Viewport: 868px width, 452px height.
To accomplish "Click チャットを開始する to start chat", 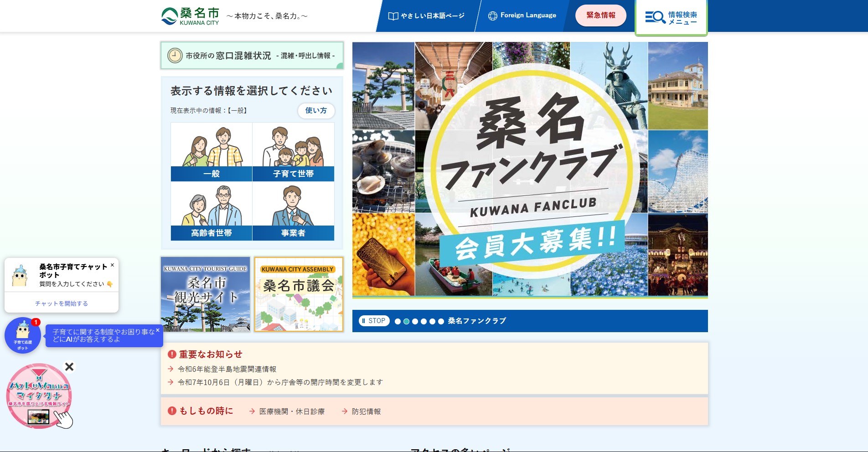I will [62, 303].
